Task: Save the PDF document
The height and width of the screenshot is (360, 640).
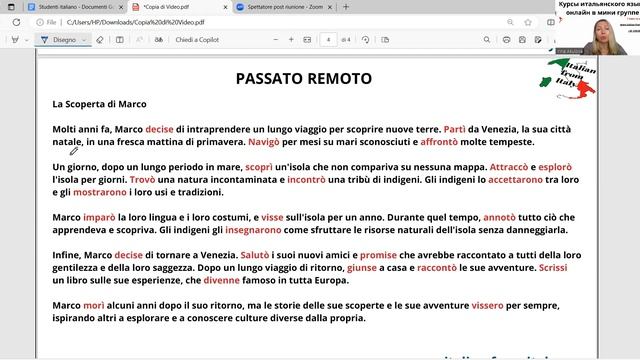Action: coord(522,40)
